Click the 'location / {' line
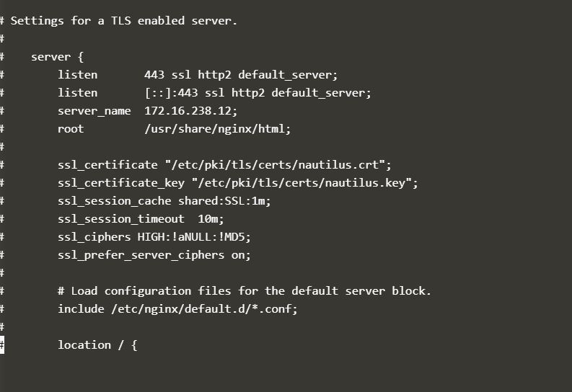This screenshot has height=392, width=572. point(97,345)
